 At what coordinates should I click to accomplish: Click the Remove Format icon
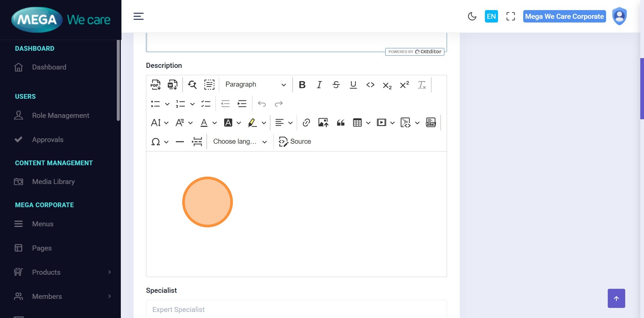click(422, 85)
